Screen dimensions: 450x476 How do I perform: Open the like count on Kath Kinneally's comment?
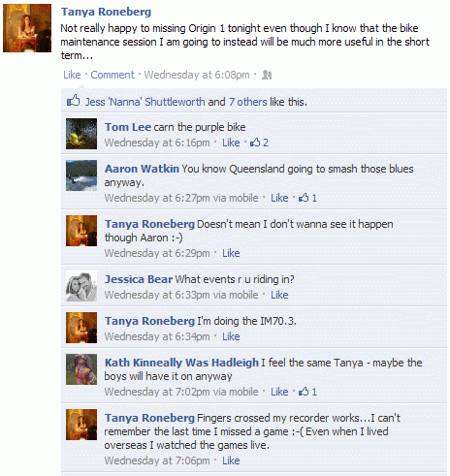(307, 392)
